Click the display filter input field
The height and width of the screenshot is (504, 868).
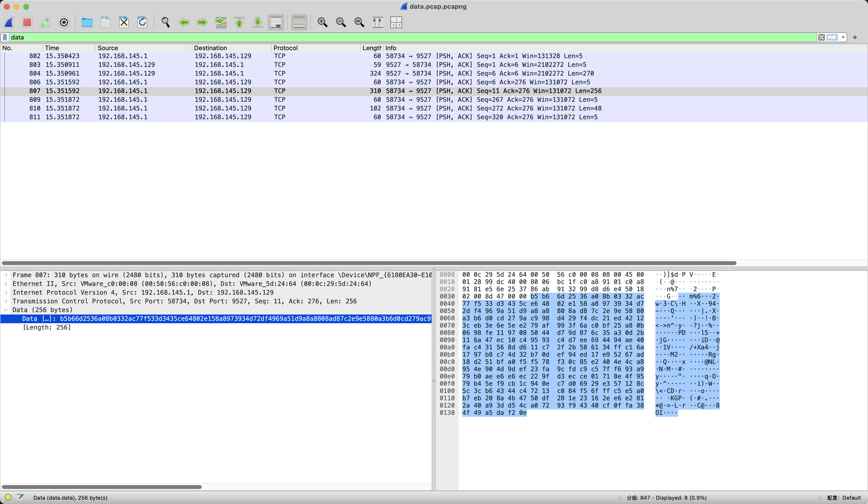click(x=413, y=37)
